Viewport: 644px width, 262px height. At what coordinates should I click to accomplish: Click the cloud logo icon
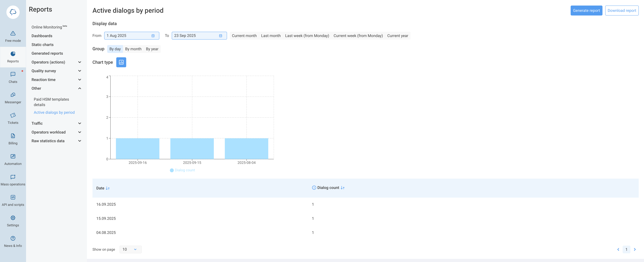coord(13,12)
